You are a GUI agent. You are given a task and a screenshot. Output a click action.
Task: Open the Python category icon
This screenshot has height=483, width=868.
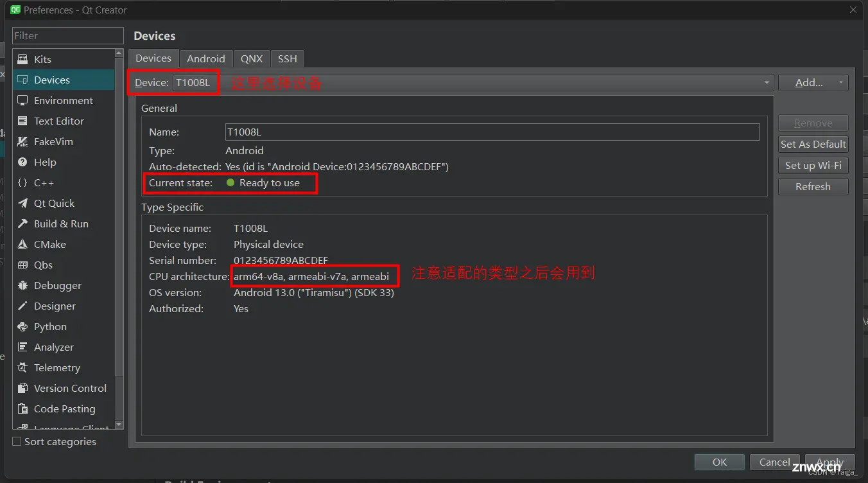pyautogui.click(x=23, y=326)
